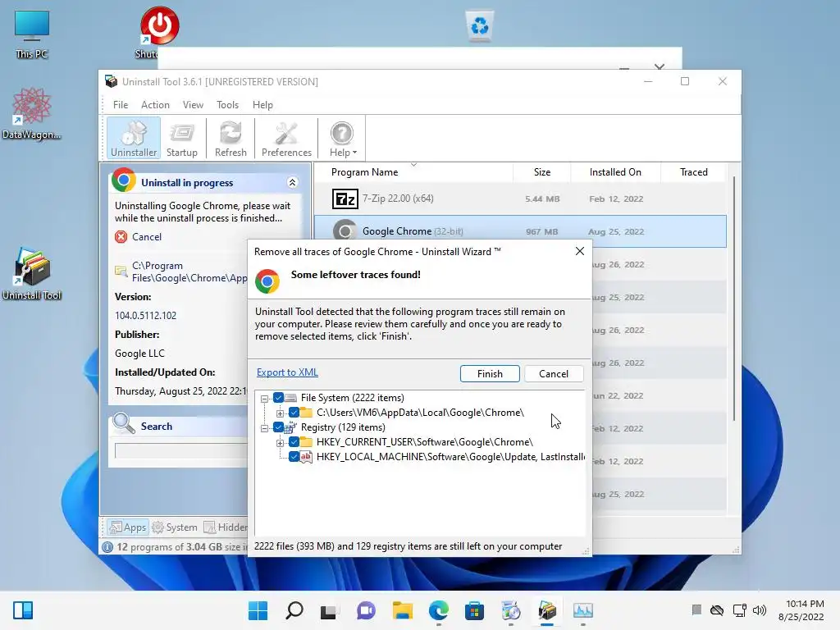Viewport: 840px width, 630px height.
Task: Uncheck the HKEY_LOCAL_MACHINE Update checkbox
Action: point(294,456)
